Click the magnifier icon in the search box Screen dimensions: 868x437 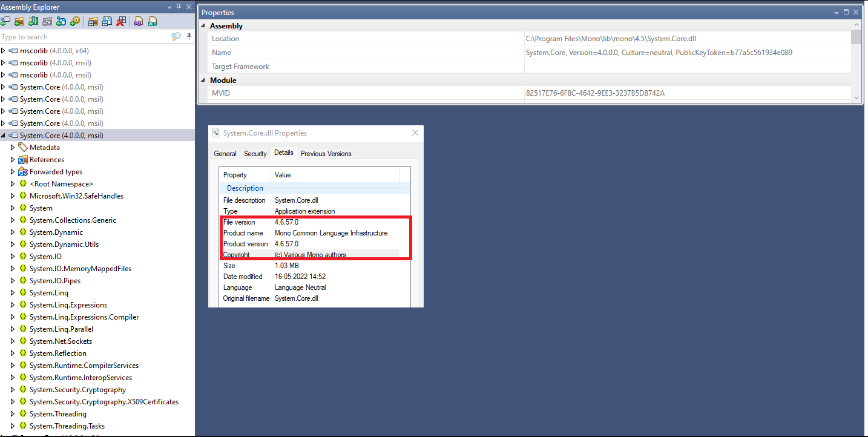(176, 36)
